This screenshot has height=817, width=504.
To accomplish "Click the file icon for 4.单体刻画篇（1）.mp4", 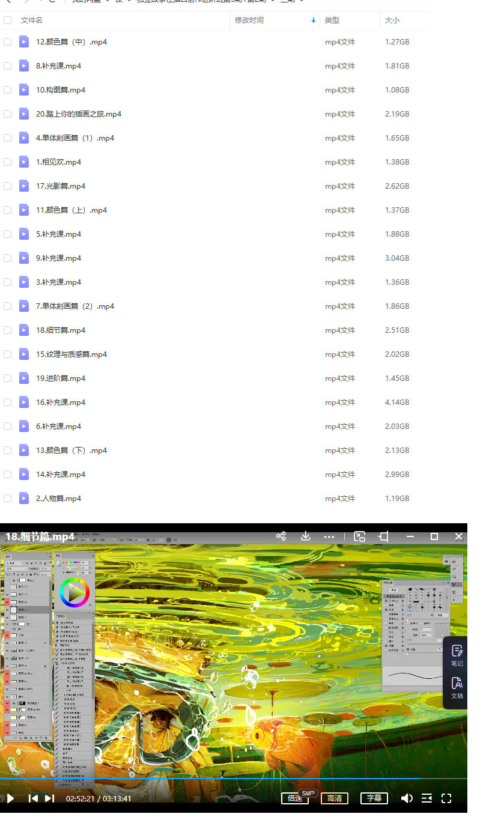I will pos(24,138).
